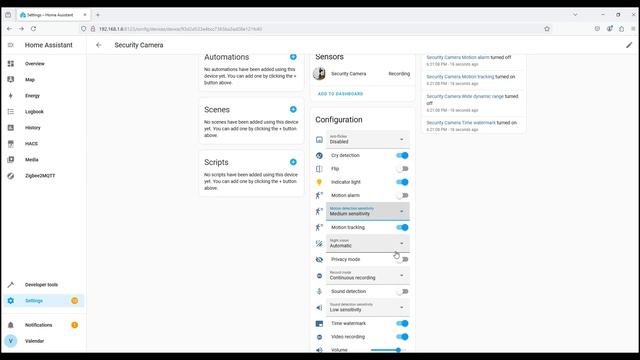Screen dimensions: 640x360
Task: Click the Cry detection icon
Action: (x=319, y=156)
